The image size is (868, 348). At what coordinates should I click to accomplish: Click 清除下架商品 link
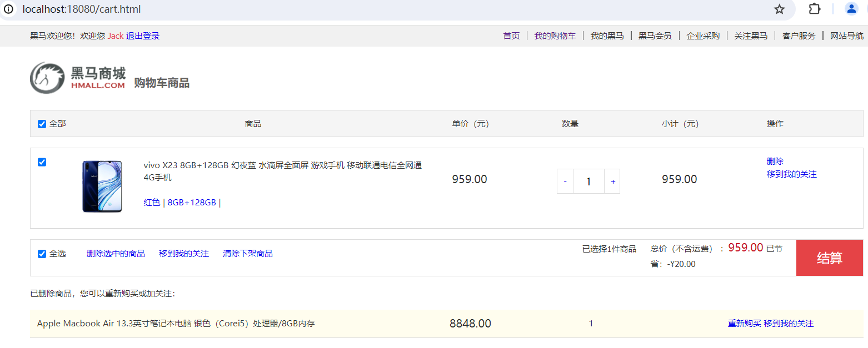248,253
